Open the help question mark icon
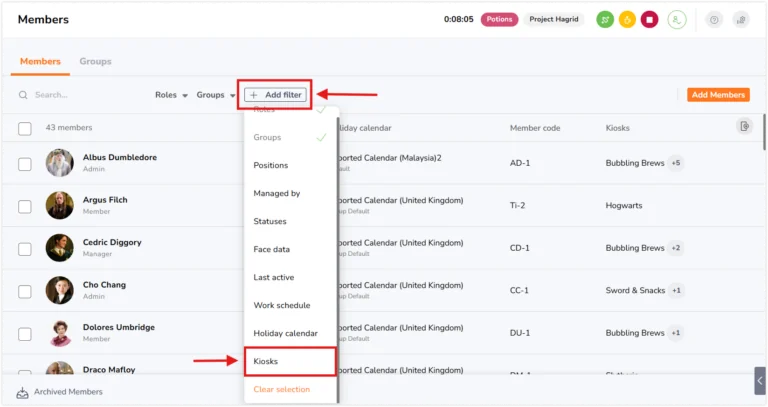This screenshot has width=768, height=407. point(714,20)
